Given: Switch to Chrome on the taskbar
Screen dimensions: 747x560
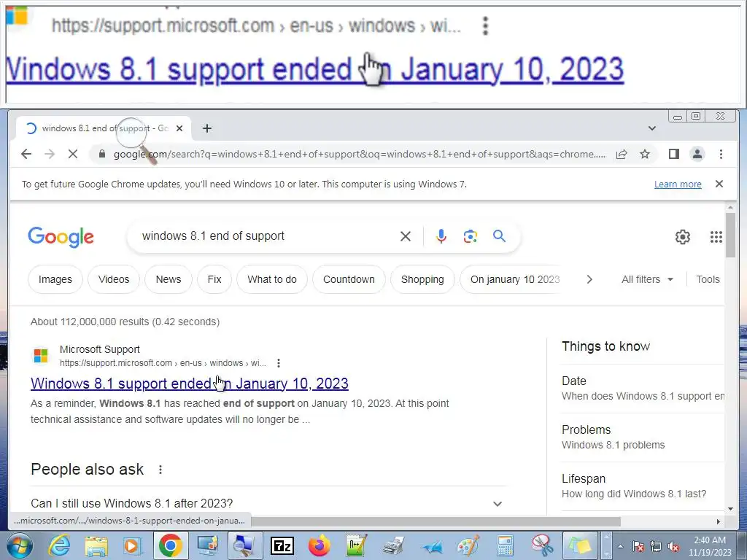Looking at the screenshot, I should (x=170, y=545).
